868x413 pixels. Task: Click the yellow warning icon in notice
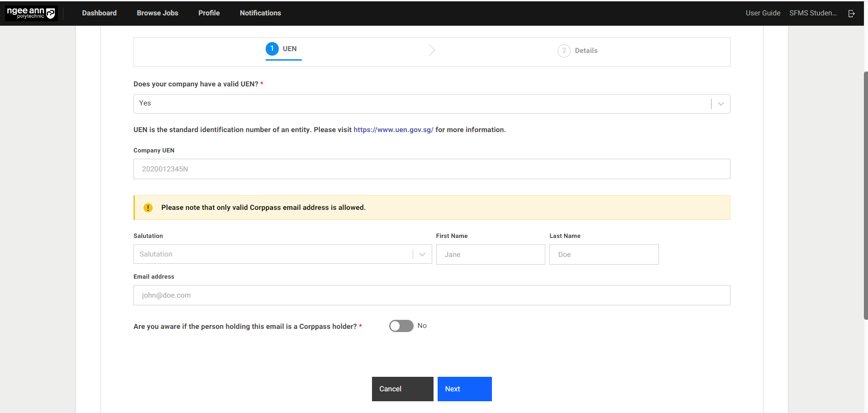148,208
